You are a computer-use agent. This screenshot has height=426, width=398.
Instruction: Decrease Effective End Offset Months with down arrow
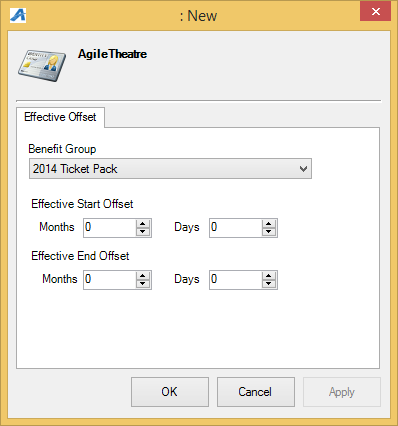pyautogui.click(x=143, y=284)
